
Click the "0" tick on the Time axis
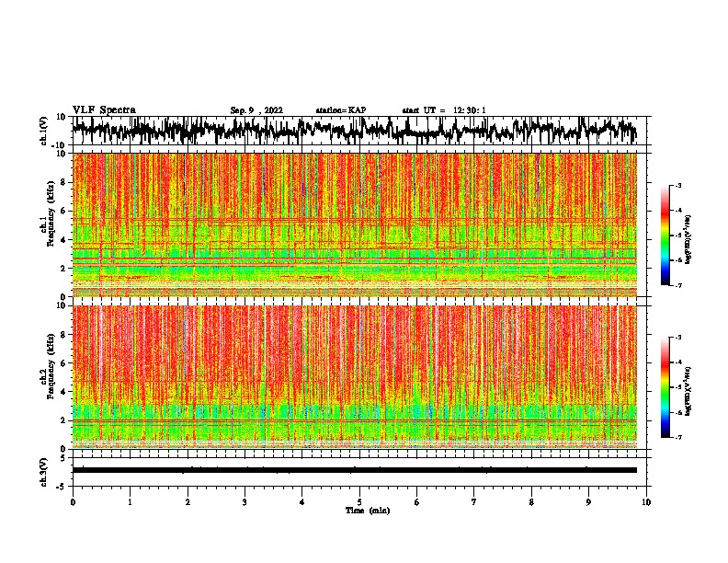[73, 502]
